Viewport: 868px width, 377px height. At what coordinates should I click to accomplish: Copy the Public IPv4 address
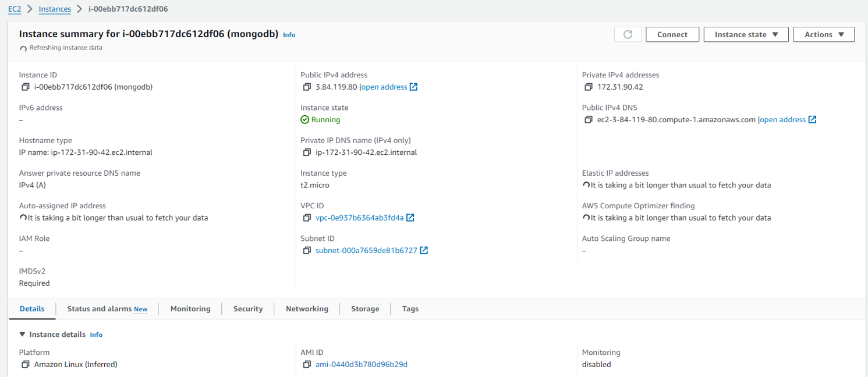tap(307, 87)
